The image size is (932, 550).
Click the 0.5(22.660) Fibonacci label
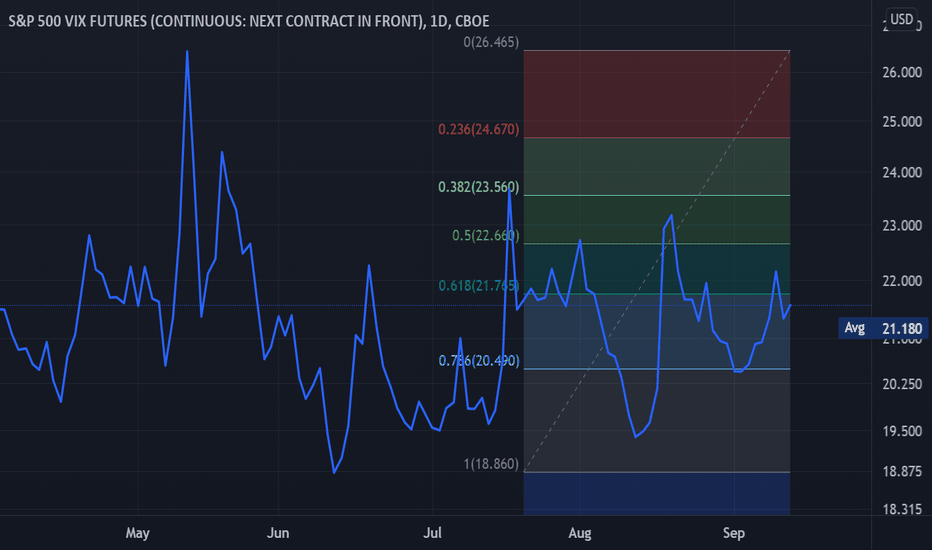click(x=486, y=235)
